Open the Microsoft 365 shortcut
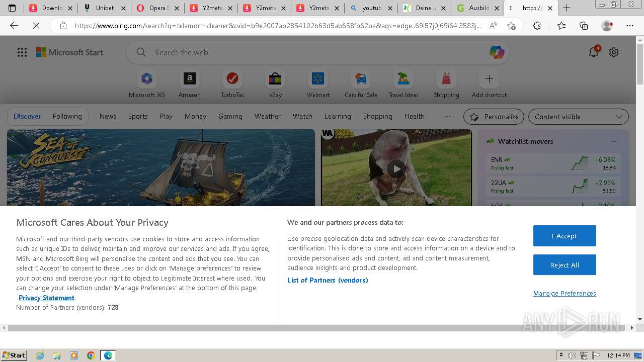 coord(146,84)
